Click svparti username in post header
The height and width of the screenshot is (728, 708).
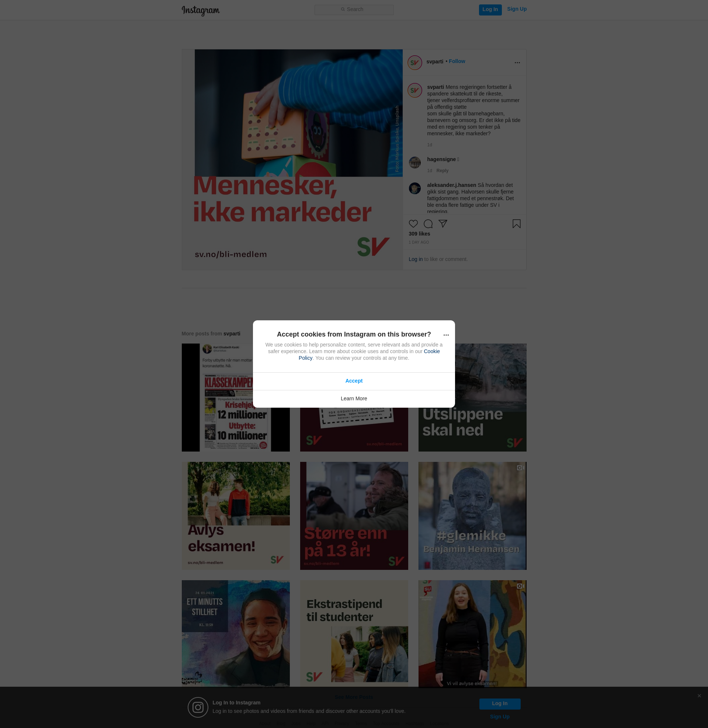[435, 62]
